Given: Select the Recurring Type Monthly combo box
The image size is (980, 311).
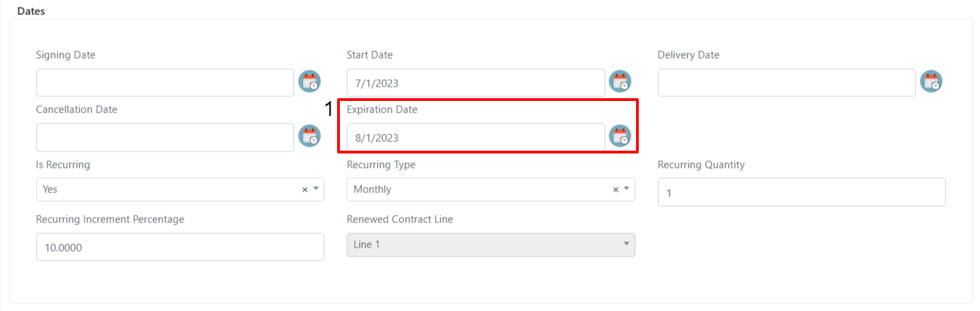Looking at the screenshot, I should coord(491,190).
